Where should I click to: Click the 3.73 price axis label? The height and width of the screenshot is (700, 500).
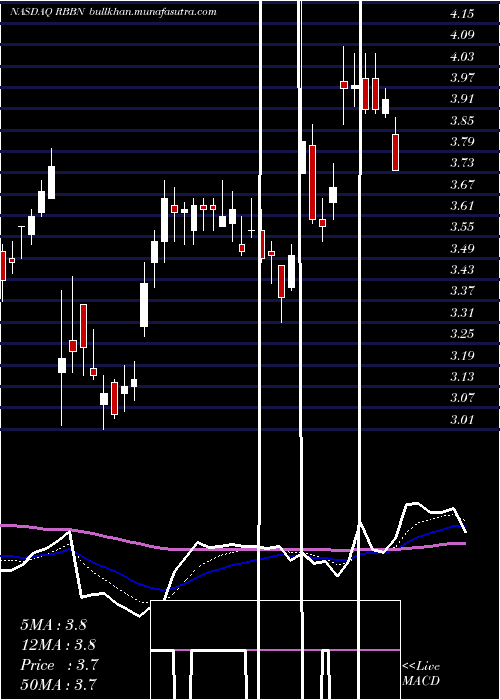(x=462, y=163)
